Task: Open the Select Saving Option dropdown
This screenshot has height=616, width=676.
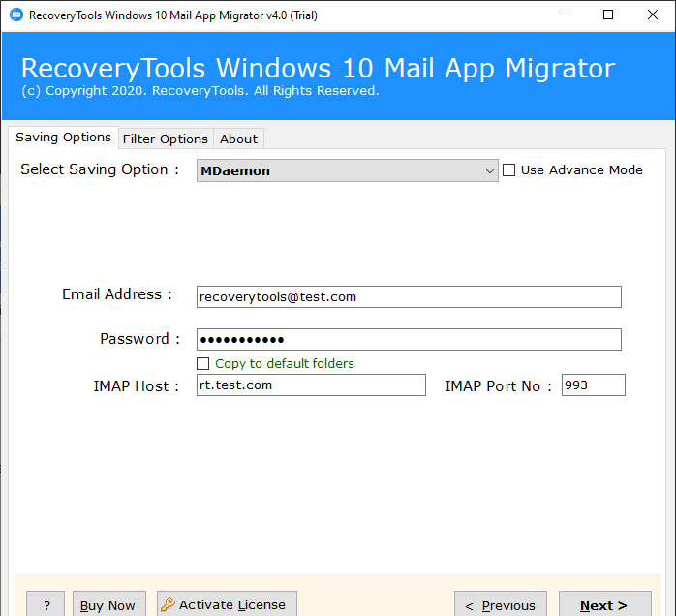Action: [x=348, y=170]
